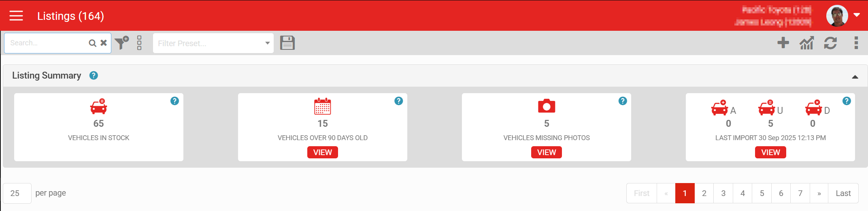Go to page 2 of listings
The height and width of the screenshot is (211, 868).
pyautogui.click(x=704, y=193)
